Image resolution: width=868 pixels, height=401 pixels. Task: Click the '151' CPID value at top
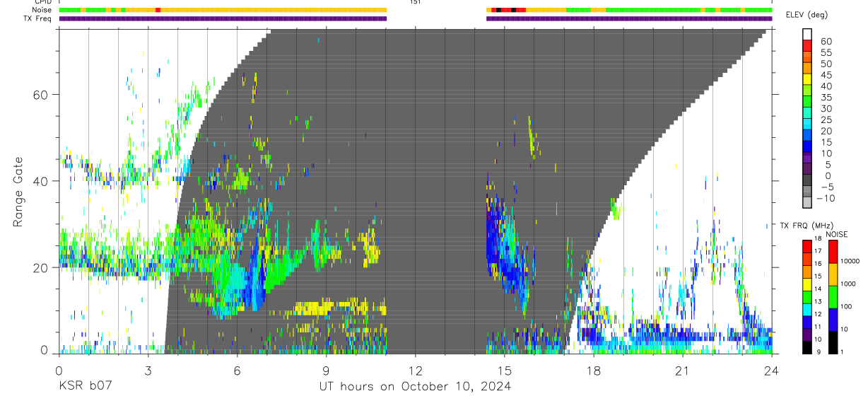(x=415, y=2)
